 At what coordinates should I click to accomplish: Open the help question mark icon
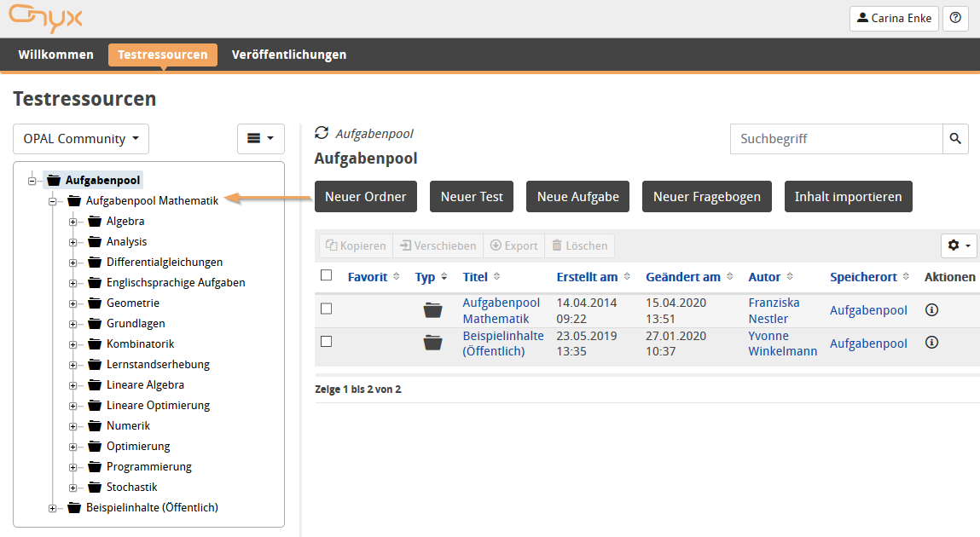coord(954,18)
